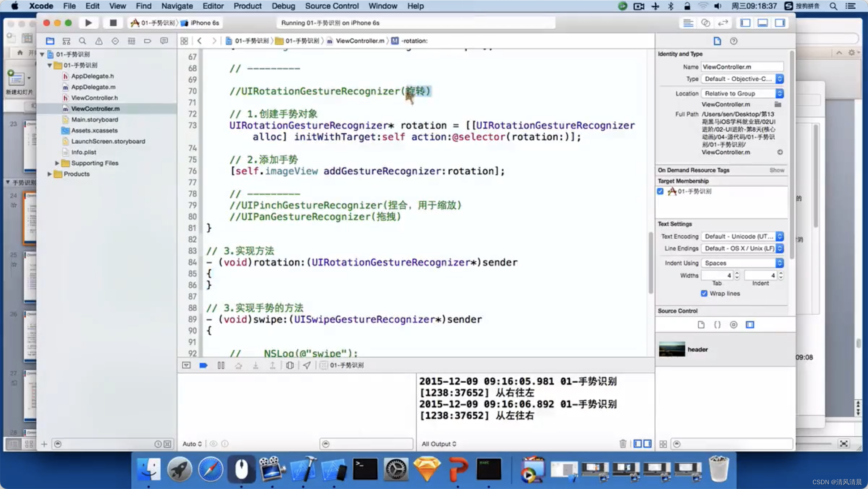Open Location Relative to Group dropdown

point(743,93)
